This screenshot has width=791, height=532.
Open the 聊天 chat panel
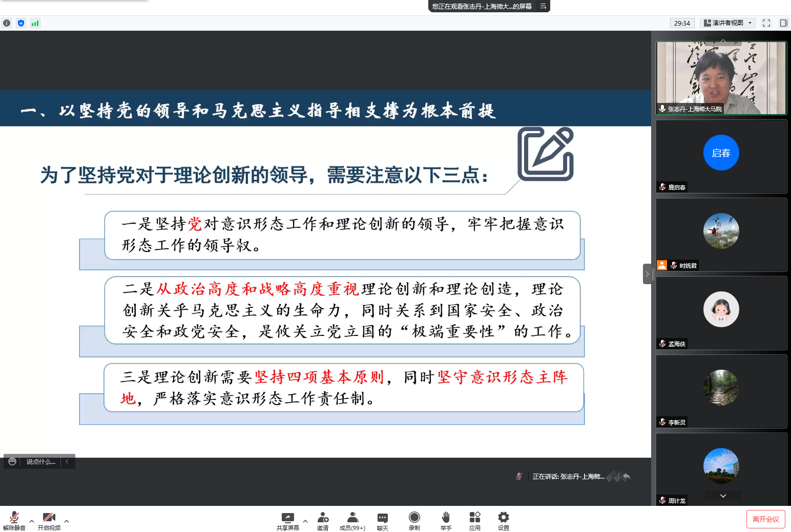pyautogui.click(x=383, y=520)
